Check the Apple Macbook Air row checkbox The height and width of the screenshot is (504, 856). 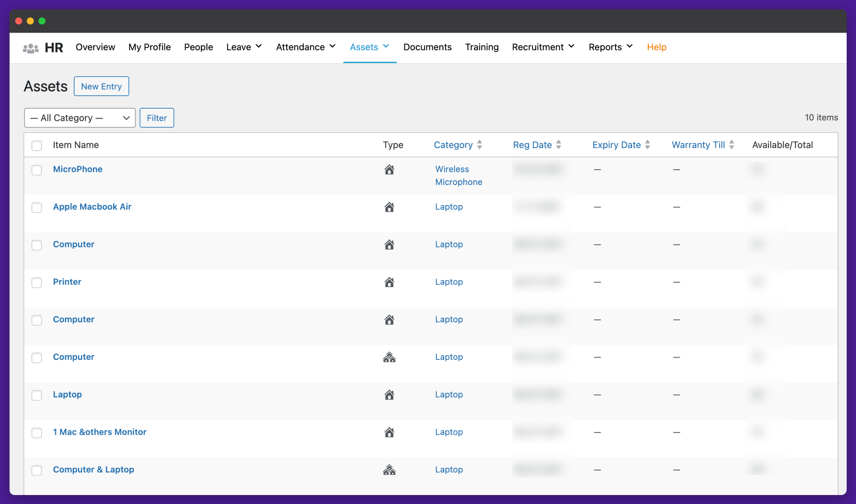click(x=37, y=208)
